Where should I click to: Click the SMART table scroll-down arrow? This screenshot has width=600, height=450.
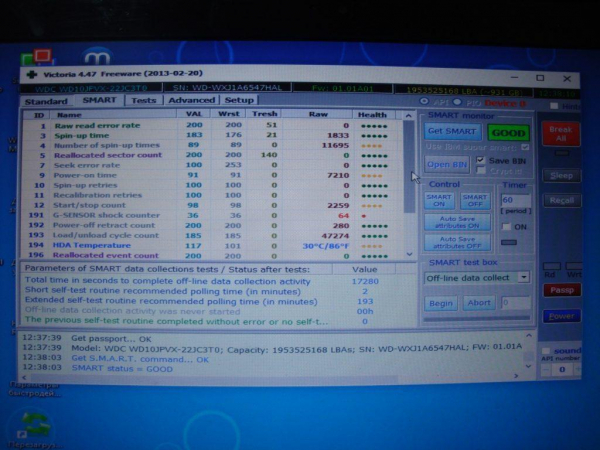[409, 254]
